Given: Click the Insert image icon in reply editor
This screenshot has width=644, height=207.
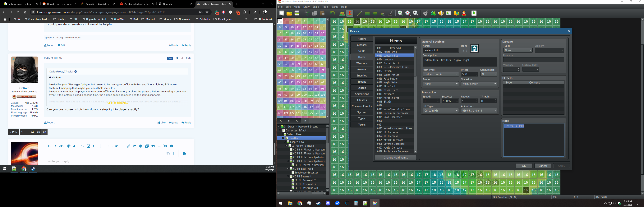Looking at the screenshot, I should click(x=135, y=146).
